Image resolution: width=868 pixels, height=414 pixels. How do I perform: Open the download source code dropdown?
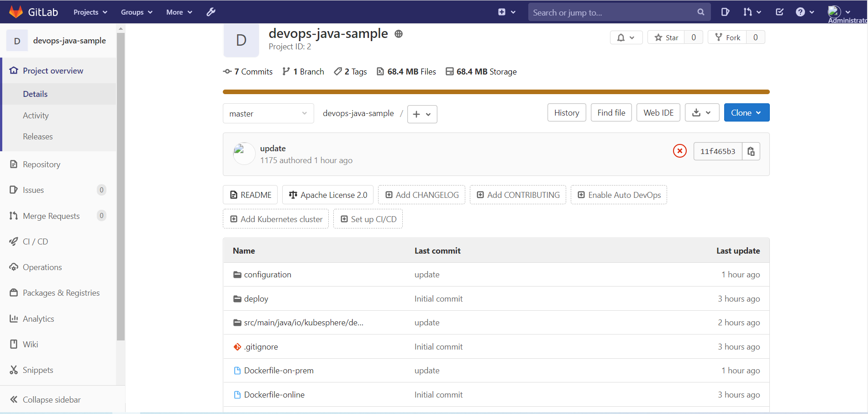[x=702, y=113]
